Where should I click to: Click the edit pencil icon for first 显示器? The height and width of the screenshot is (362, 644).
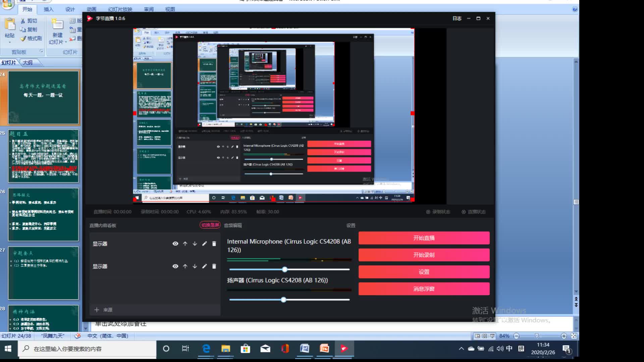(204, 244)
